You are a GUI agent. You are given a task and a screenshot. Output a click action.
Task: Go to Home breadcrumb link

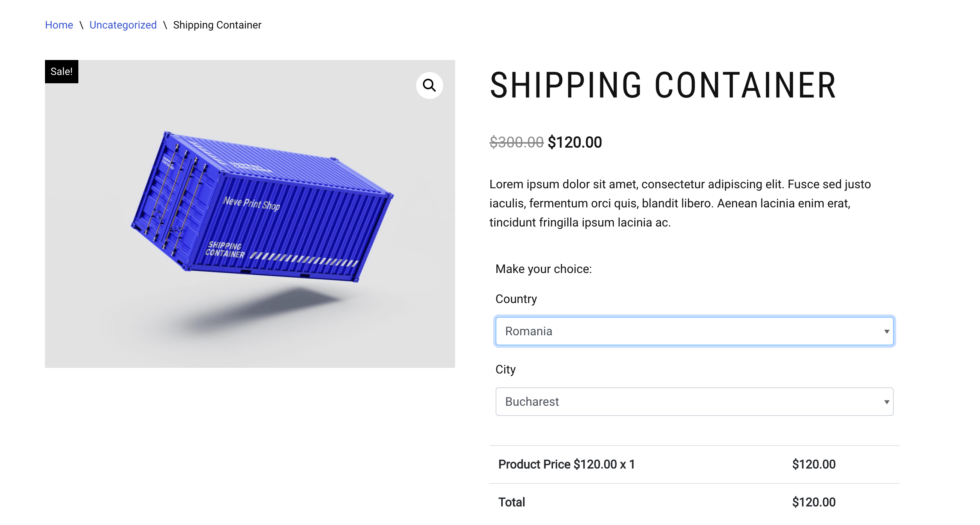point(58,25)
